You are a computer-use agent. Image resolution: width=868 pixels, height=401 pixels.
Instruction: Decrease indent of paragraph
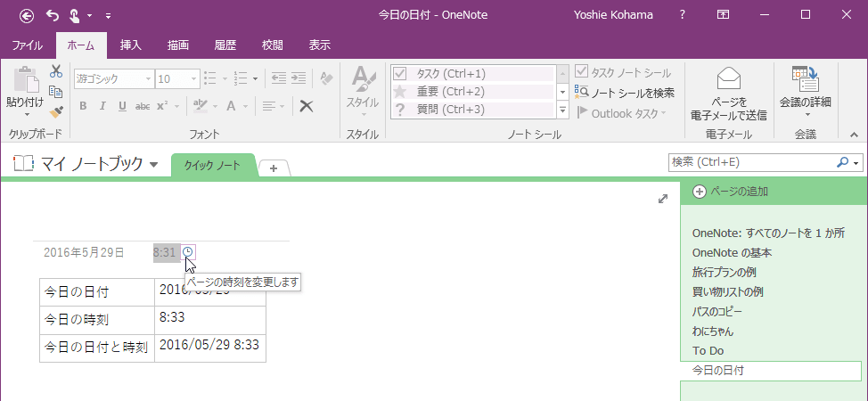click(278, 78)
